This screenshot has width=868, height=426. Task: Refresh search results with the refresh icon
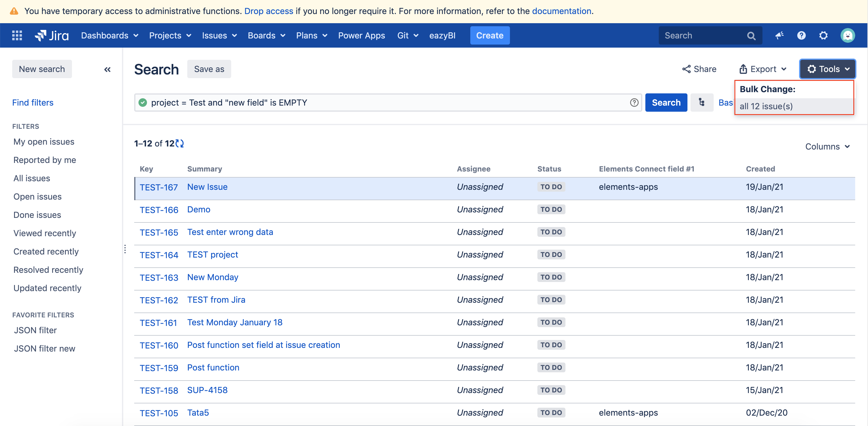[180, 143]
